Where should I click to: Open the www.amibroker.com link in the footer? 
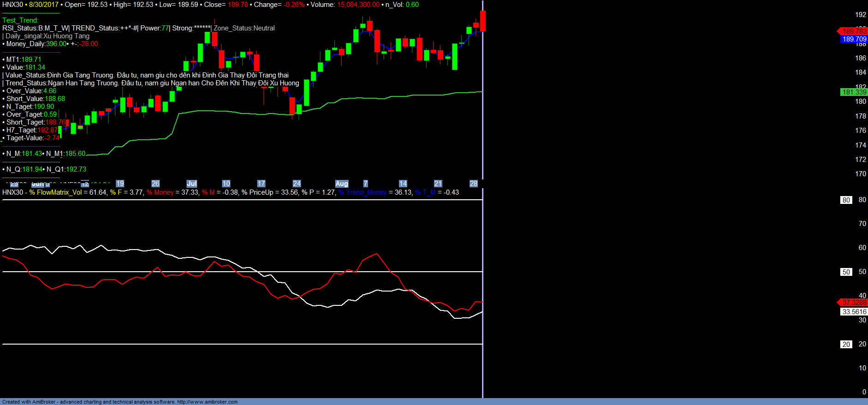click(x=207, y=402)
